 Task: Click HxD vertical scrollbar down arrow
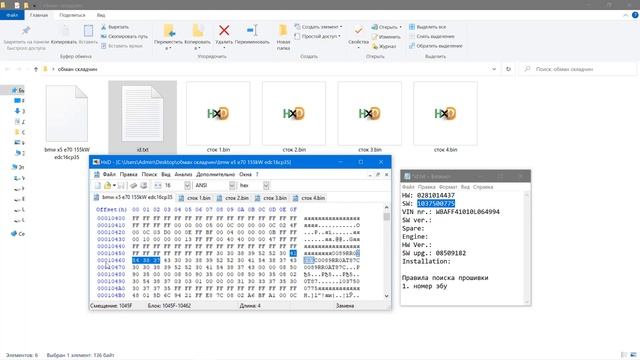tap(387, 296)
